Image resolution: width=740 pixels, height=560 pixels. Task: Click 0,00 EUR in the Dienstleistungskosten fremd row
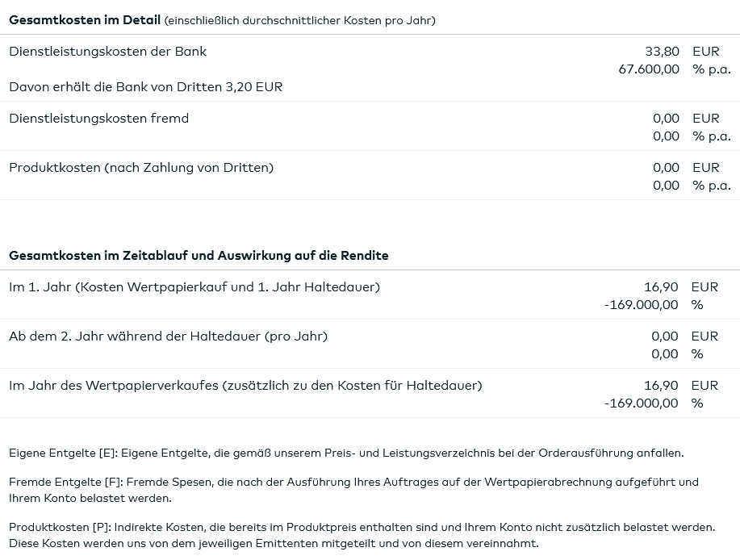666,119
